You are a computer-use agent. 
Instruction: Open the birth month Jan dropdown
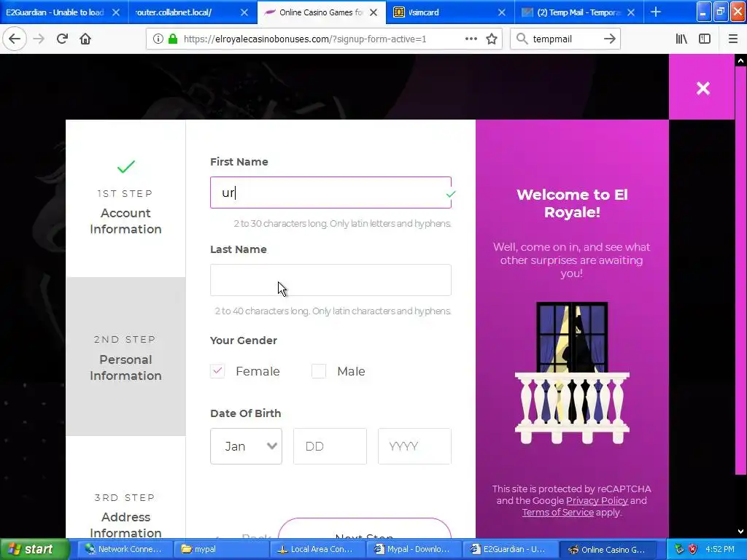[x=246, y=446]
